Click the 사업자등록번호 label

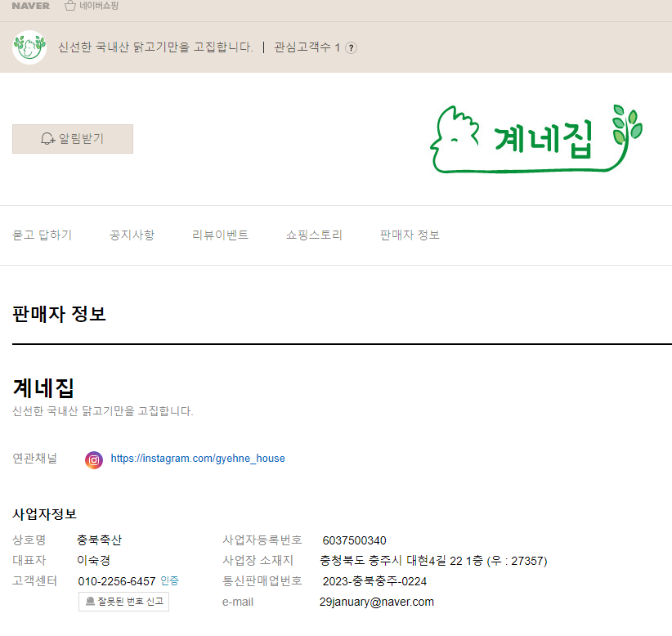pyautogui.click(x=262, y=540)
